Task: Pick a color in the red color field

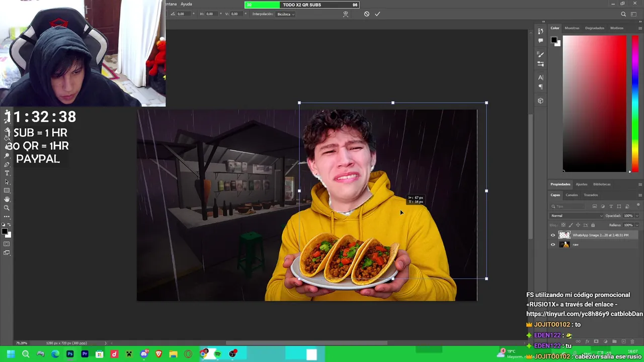Action: (594, 104)
